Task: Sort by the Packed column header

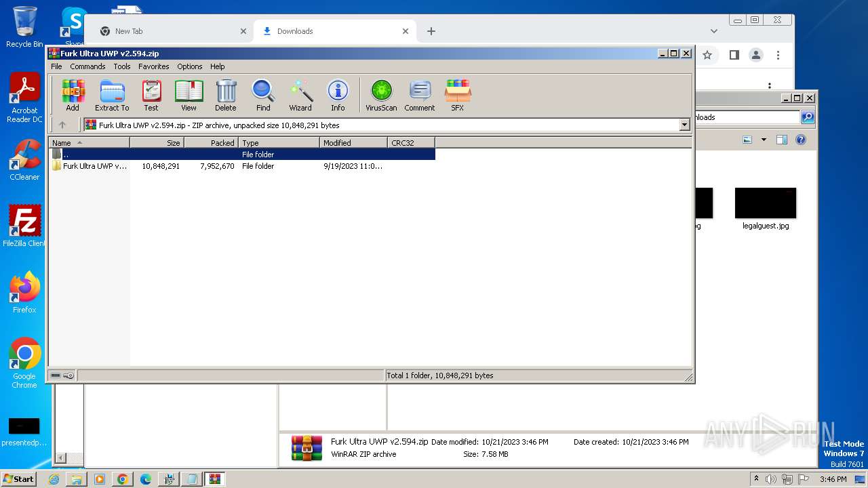Action: [211, 143]
